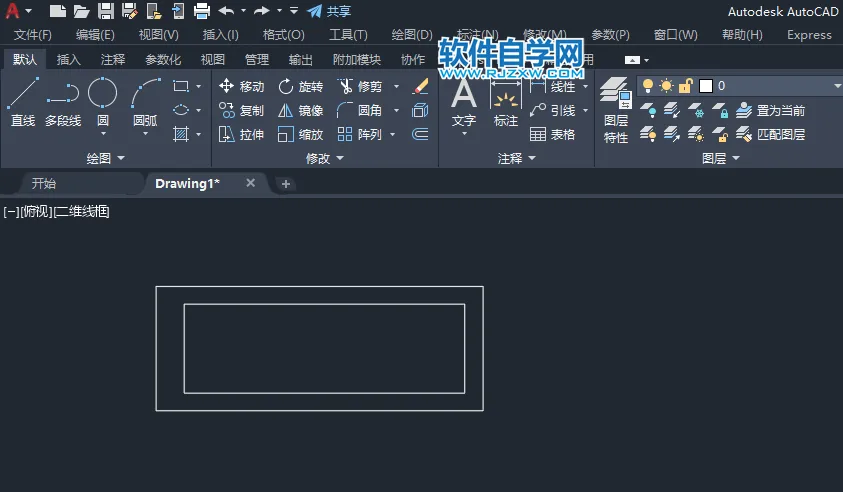Click the Erase eraser icon
This screenshot has width=843, height=492.
point(420,86)
